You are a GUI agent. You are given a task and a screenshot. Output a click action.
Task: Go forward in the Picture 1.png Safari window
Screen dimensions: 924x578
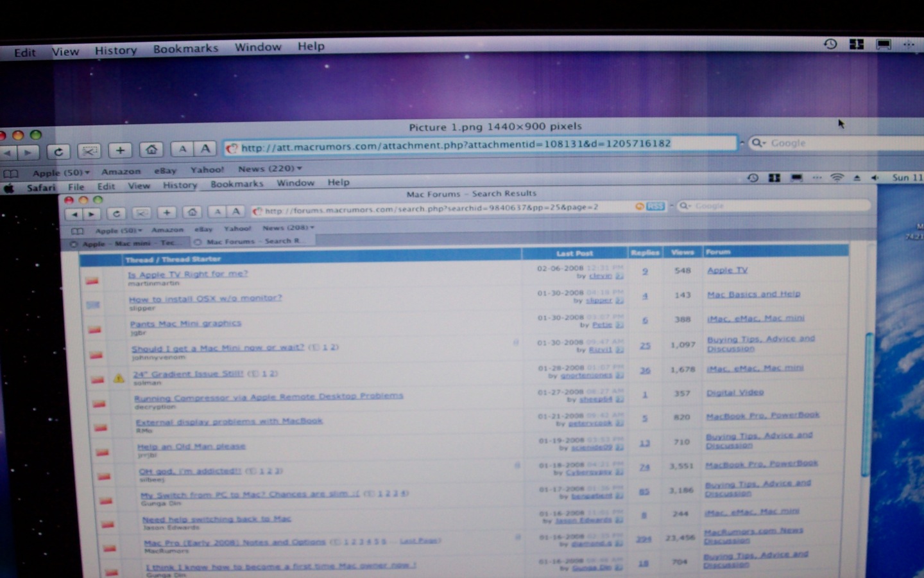point(28,153)
